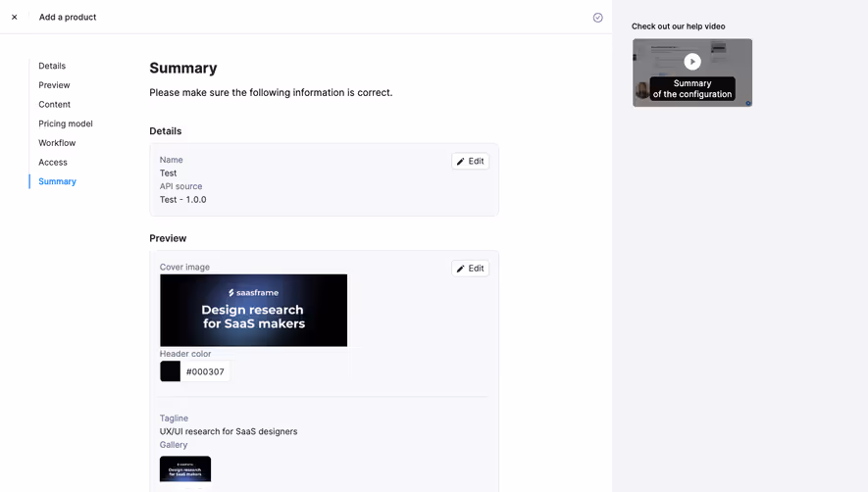Click the Name value 'Test'
Screen dimensions: 868x492
point(169,173)
